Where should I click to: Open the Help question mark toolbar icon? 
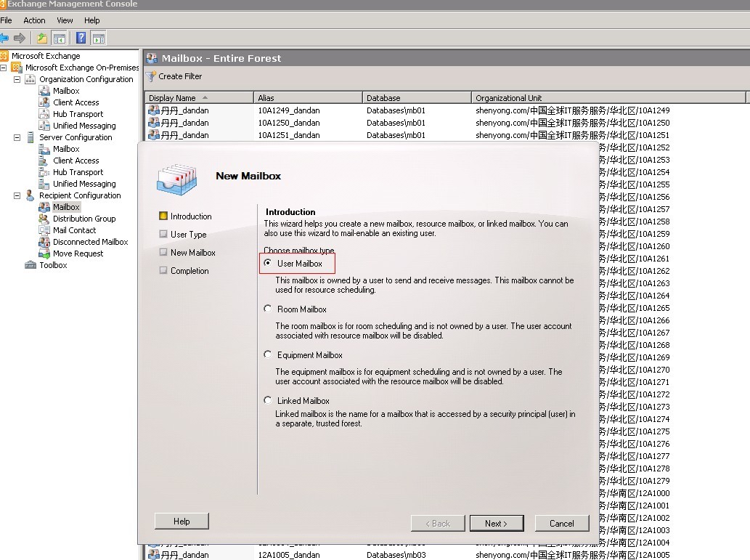[x=81, y=38]
